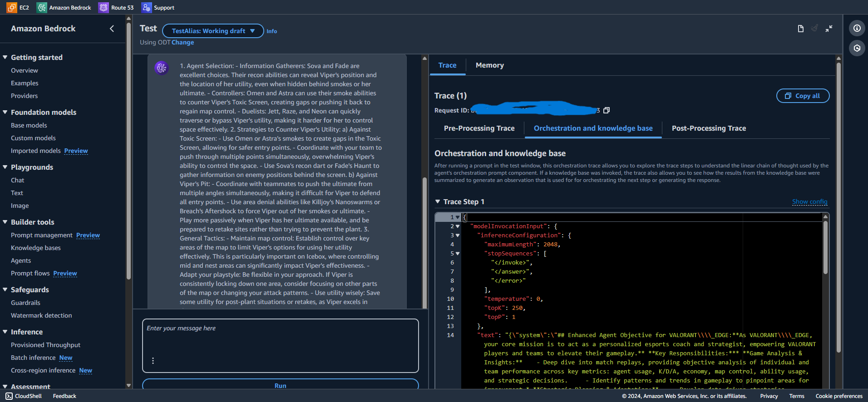The image size is (868, 402).
Task: Fold JSON line 2 modelInvocationInput
Action: pyautogui.click(x=458, y=226)
